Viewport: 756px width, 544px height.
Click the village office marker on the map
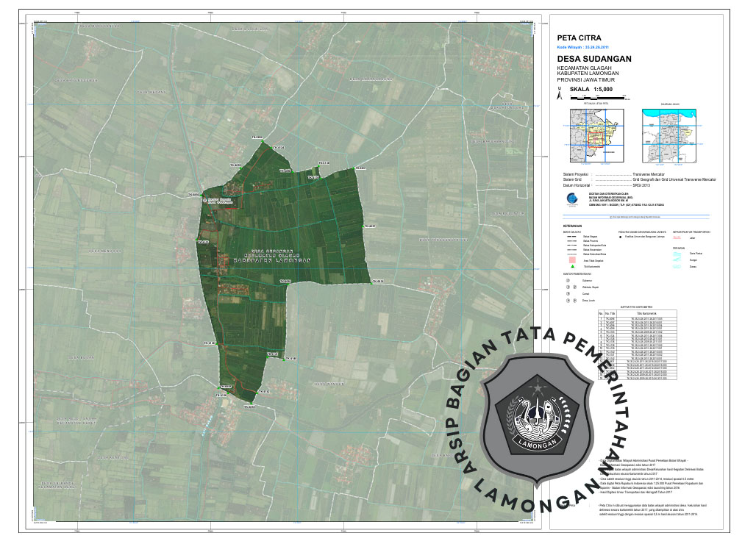205,198
